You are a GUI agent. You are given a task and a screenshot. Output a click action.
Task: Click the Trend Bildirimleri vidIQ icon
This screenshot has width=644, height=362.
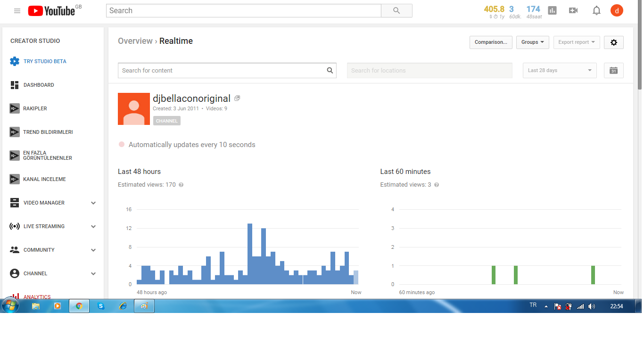pyautogui.click(x=15, y=132)
